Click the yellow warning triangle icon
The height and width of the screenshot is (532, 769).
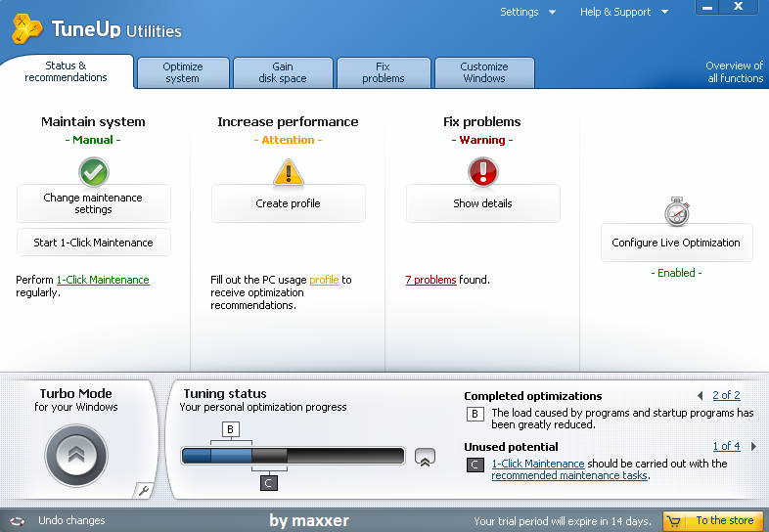(289, 172)
